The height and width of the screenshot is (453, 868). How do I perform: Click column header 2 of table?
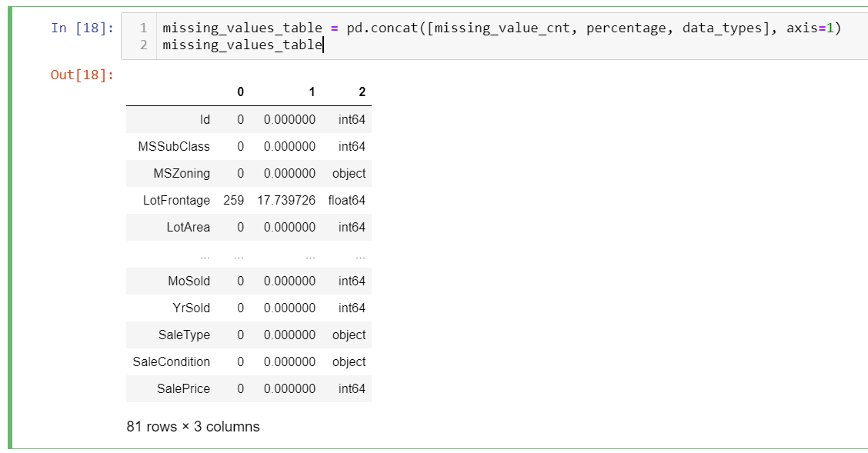tap(362, 92)
